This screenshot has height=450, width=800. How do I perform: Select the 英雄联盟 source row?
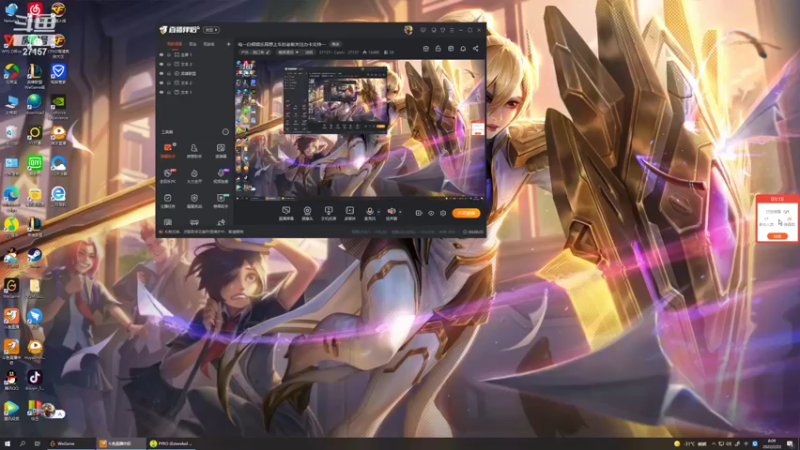195,73
